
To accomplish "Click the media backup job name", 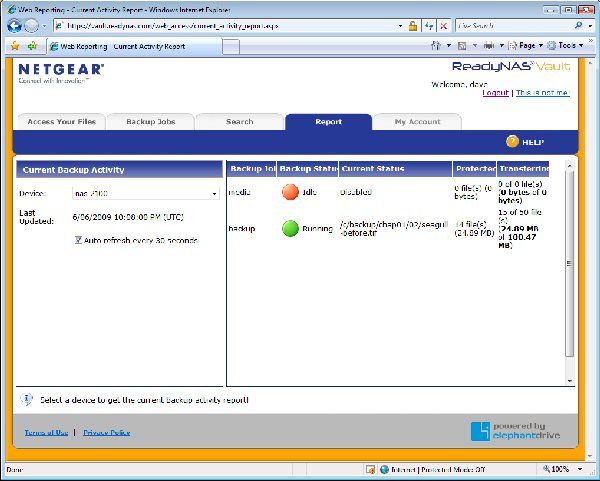I will [239, 192].
